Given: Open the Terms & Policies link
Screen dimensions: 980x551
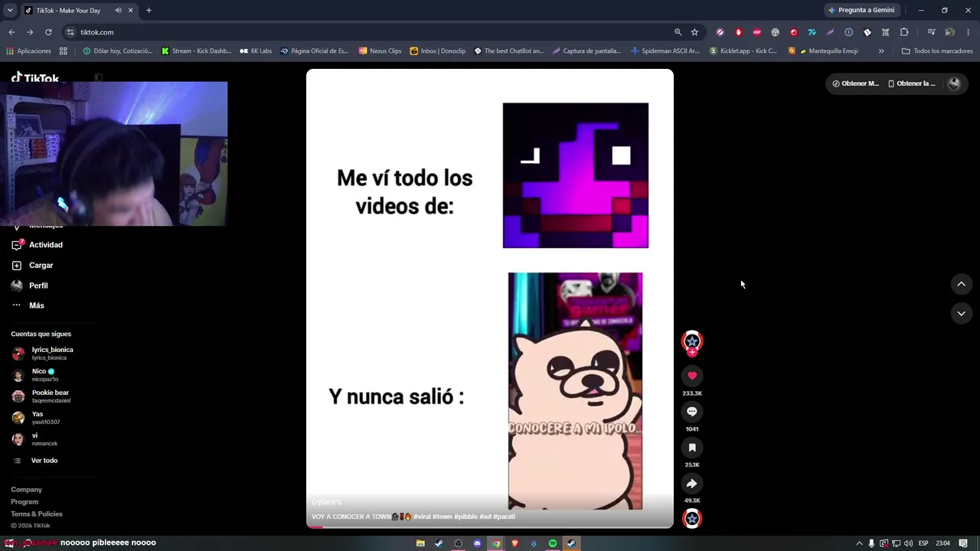Looking at the screenshot, I should [37, 514].
